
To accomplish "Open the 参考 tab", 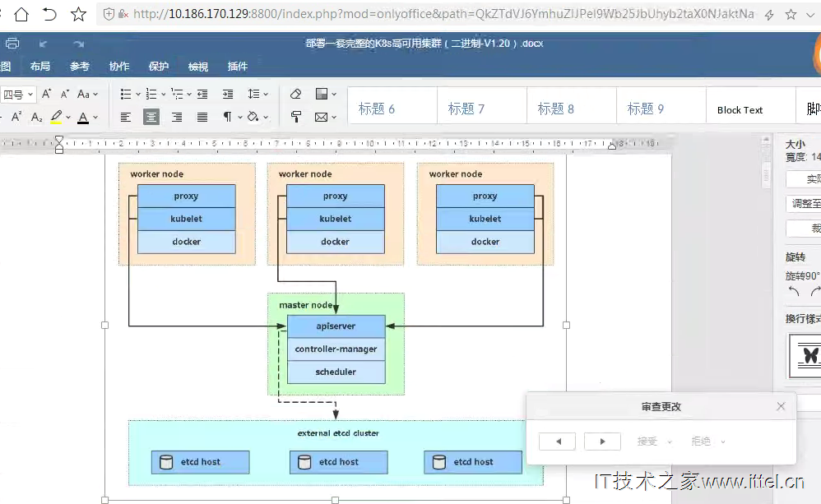I will coord(80,67).
